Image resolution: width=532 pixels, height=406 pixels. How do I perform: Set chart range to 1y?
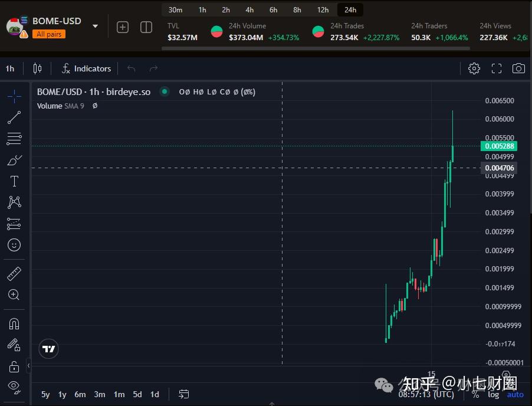click(x=62, y=394)
